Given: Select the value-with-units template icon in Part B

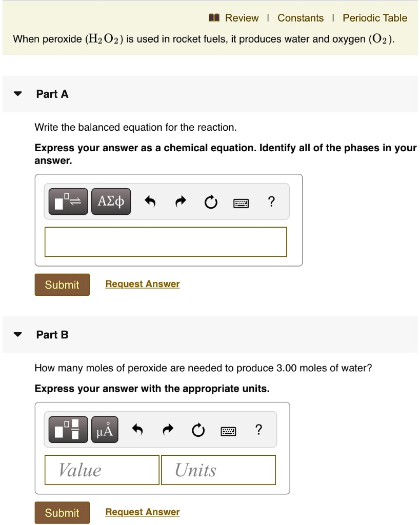Looking at the screenshot, I should [x=68, y=429].
